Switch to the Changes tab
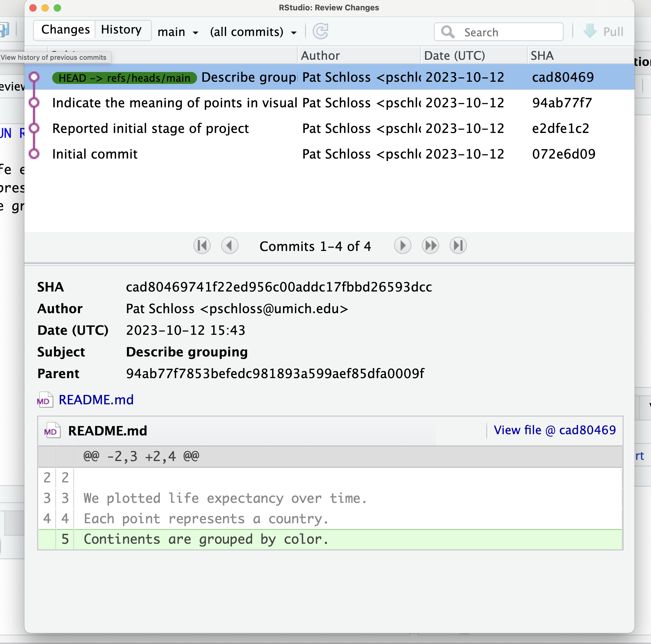The height and width of the screenshot is (644, 651). click(x=65, y=30)
